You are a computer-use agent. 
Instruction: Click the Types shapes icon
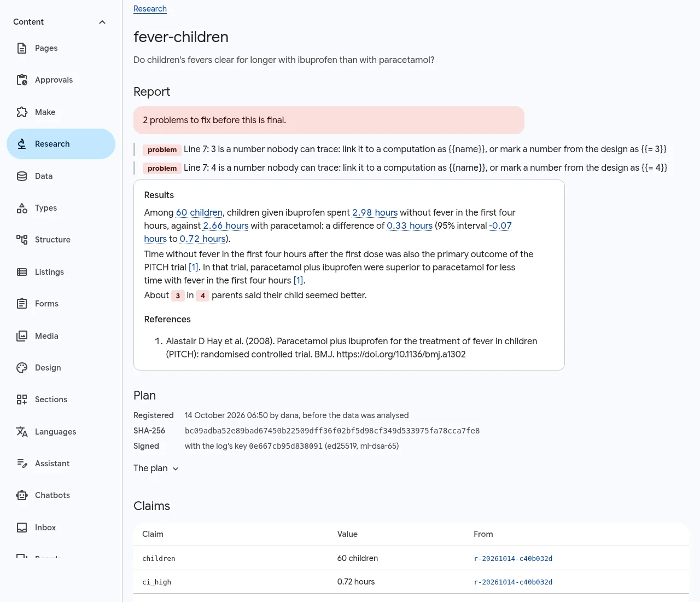[22, 208]
